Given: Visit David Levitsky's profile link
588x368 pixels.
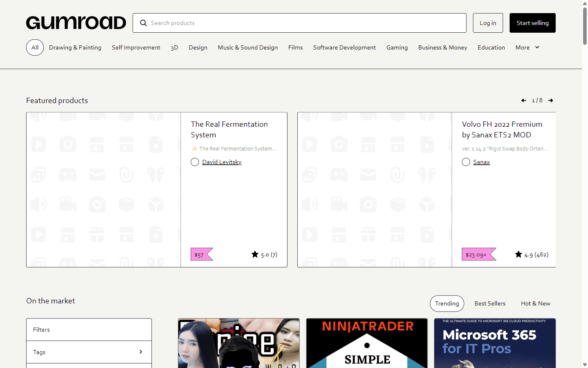Looking at the screenshot, I should (222, 162).
